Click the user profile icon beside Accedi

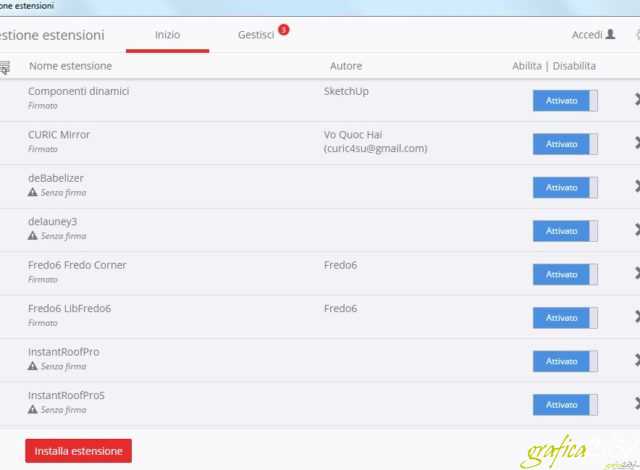point(611,34)
